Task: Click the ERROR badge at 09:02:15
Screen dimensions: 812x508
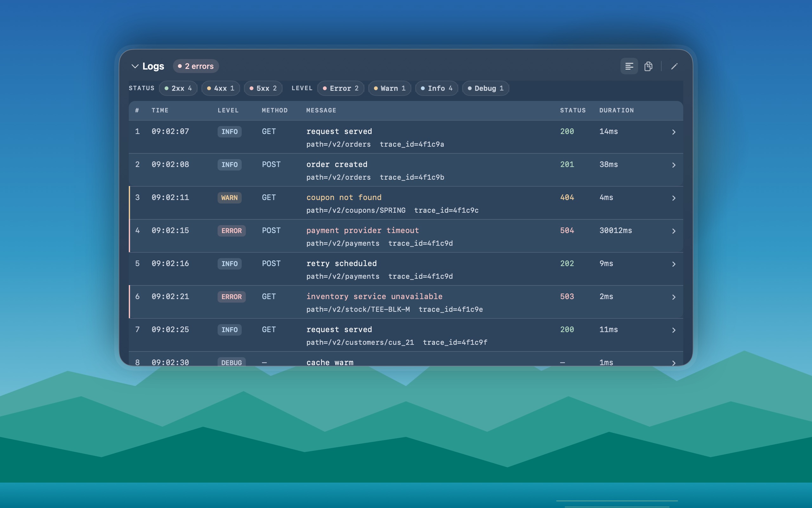Action: [x=232, y=231]
